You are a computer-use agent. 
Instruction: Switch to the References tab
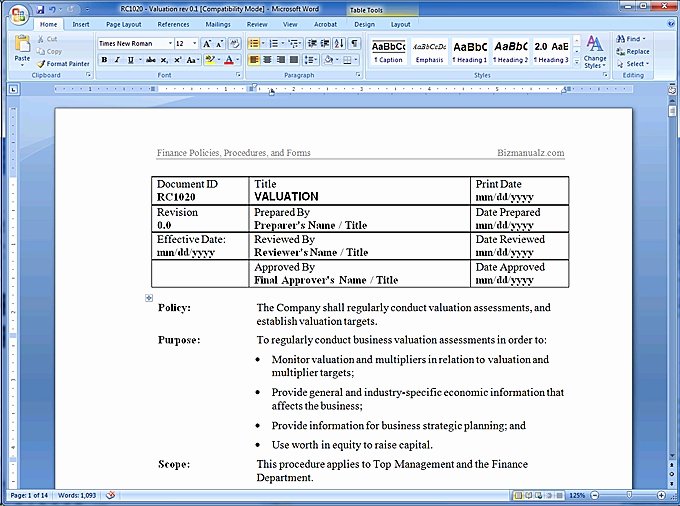pos(173,24)
